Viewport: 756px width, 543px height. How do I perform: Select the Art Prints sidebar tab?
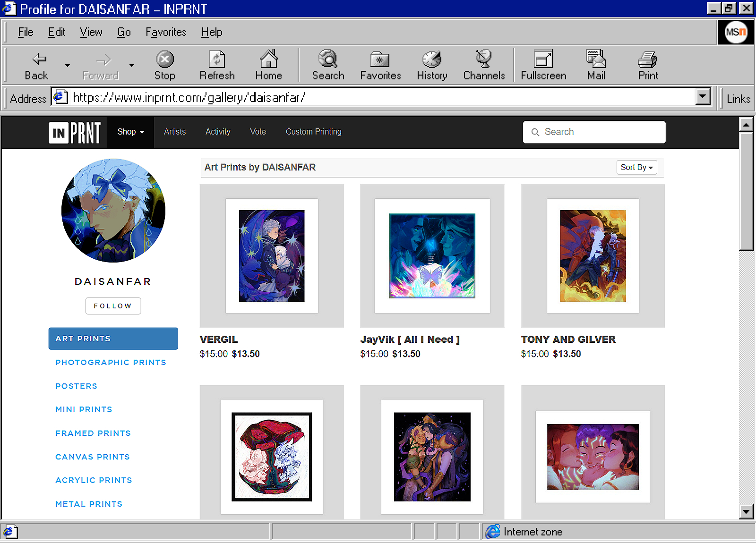pyautogui.click(x=113, y=339)
